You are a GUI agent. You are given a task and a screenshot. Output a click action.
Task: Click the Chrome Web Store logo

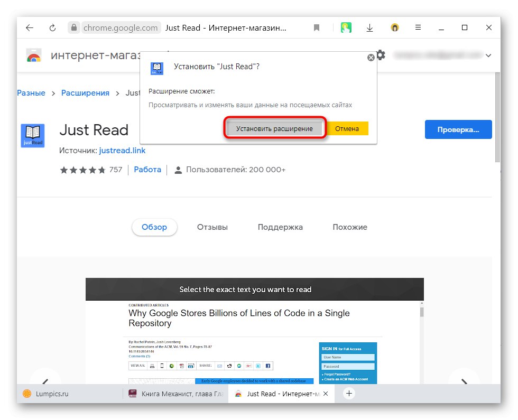click(x=34, y=55)
